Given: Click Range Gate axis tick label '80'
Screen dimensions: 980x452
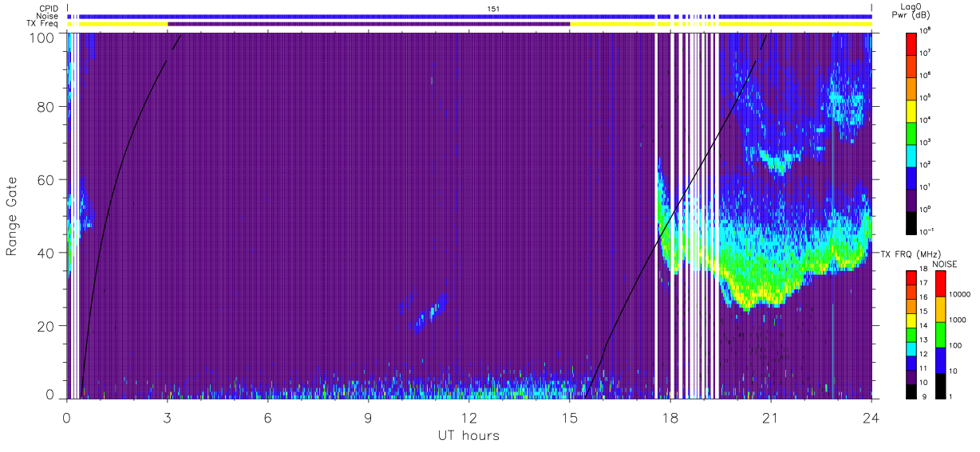Looking at the screenshot, I should (x=46, y=107).
